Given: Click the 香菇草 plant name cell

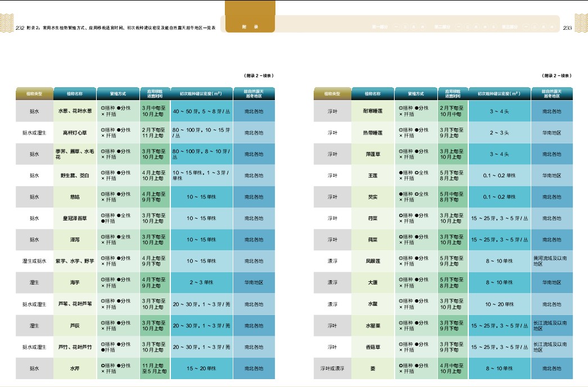Looking at the screenshot, I should point(372,347).
